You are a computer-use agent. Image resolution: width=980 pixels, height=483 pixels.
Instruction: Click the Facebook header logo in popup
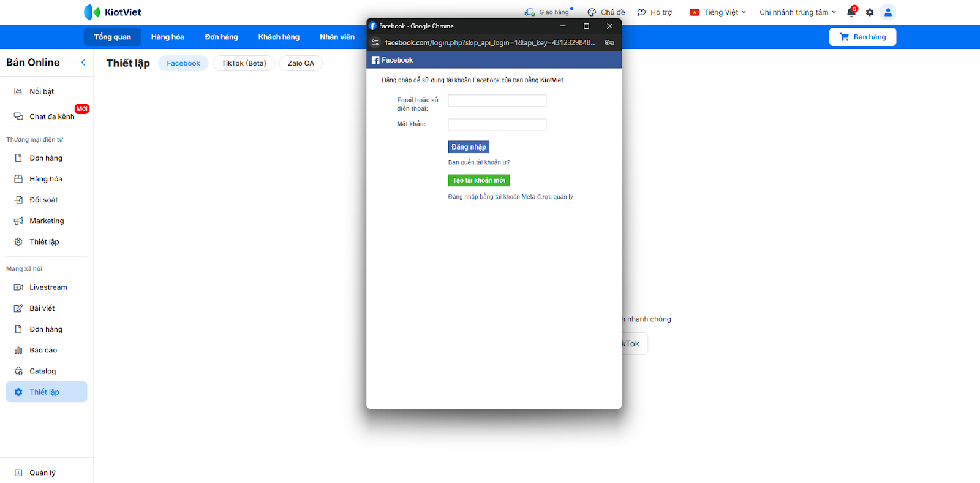(x=392, y=60)
